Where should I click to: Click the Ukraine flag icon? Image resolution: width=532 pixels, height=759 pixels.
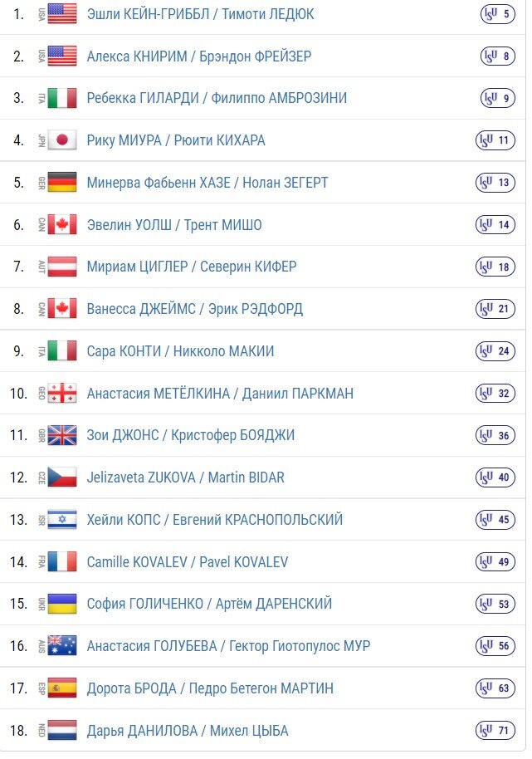[62, 604]
